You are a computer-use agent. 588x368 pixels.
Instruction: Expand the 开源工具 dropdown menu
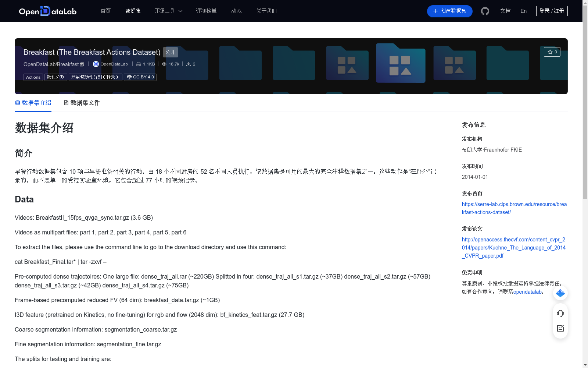[x=168, y=11]
